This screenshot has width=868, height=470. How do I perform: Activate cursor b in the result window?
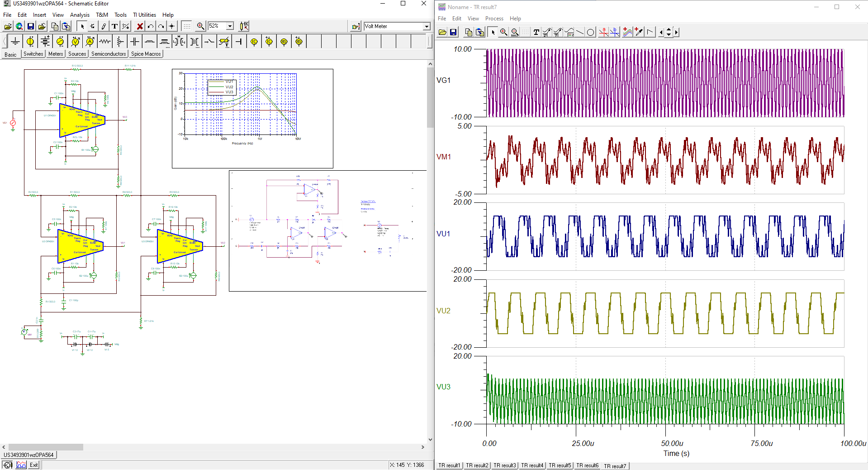pyautogui.click(x=614, y=32)
